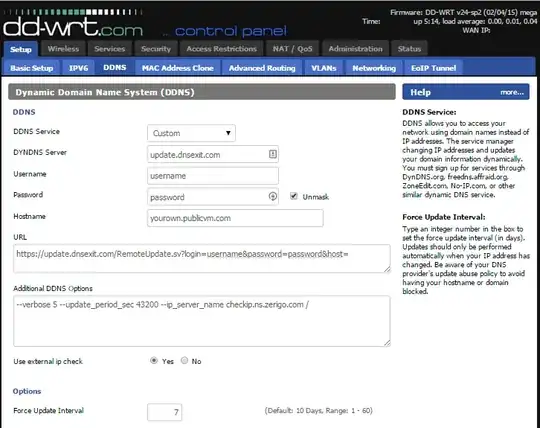Viewport: 540px width, 428px height.
Task: Open the NAT / QoS tab
Action: [292, 49]
